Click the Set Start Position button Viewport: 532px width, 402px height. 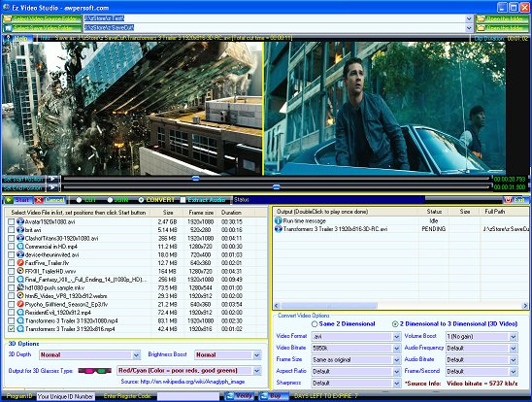(23, 179)
